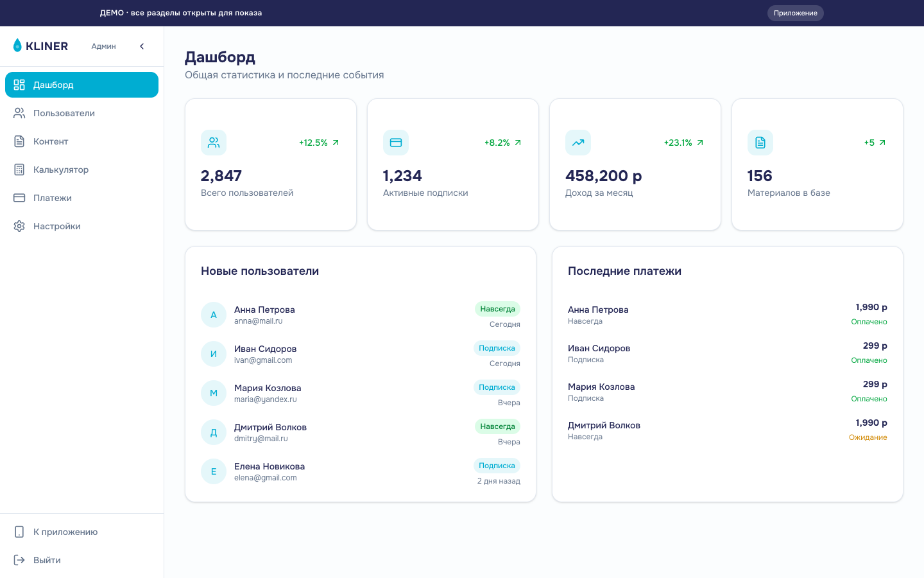
Task: Click the 156 materials value
Action: 760,176
